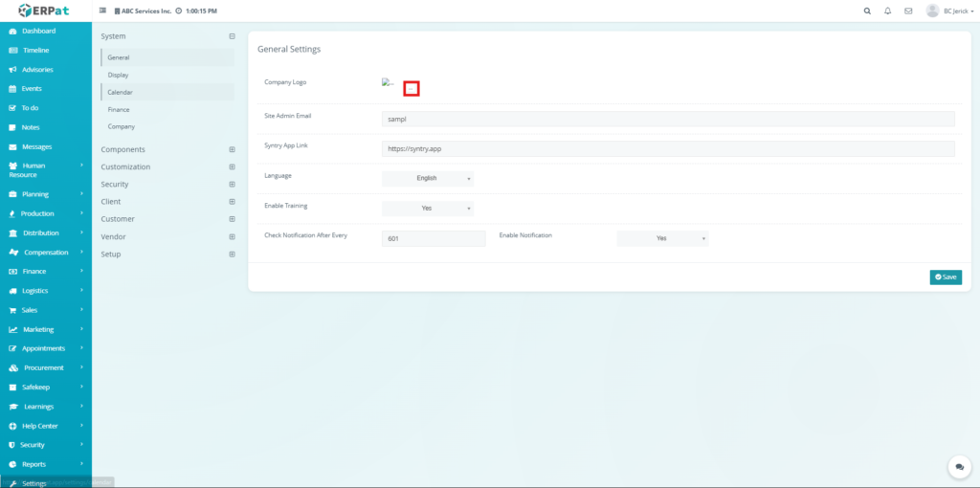Click the Save button
This screenshot has height=488, width=980.
pyautogui.click(x=946, y=277)
